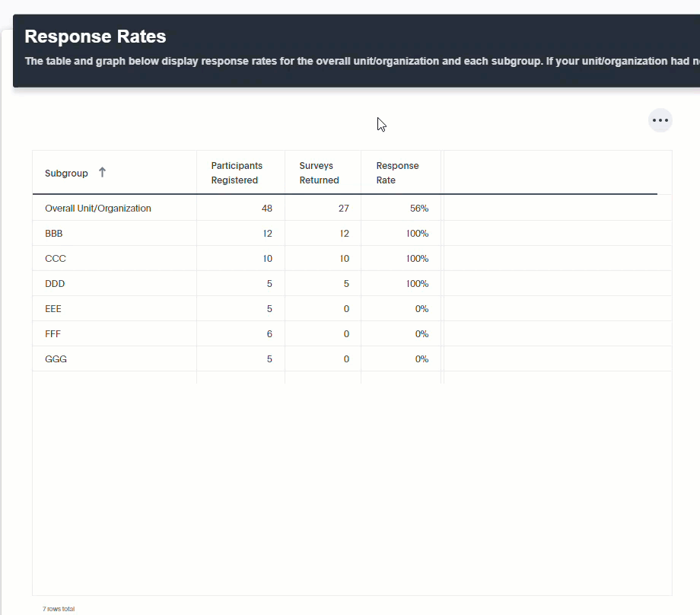
Task: Sort by Subgroup column header
Action: 66,174
